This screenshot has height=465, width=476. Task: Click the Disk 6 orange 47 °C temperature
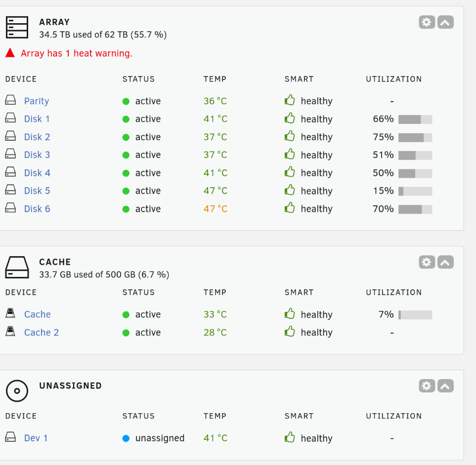(215, 209)
